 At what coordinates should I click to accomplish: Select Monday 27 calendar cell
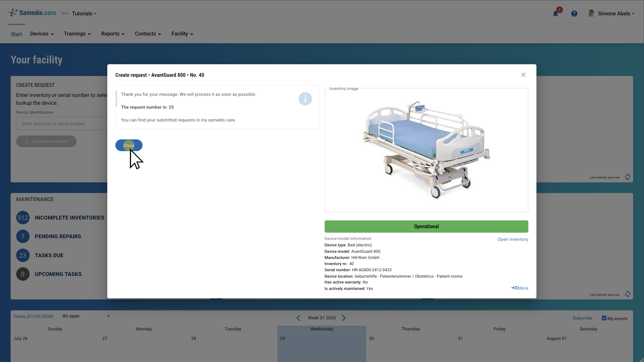(144, 347)
